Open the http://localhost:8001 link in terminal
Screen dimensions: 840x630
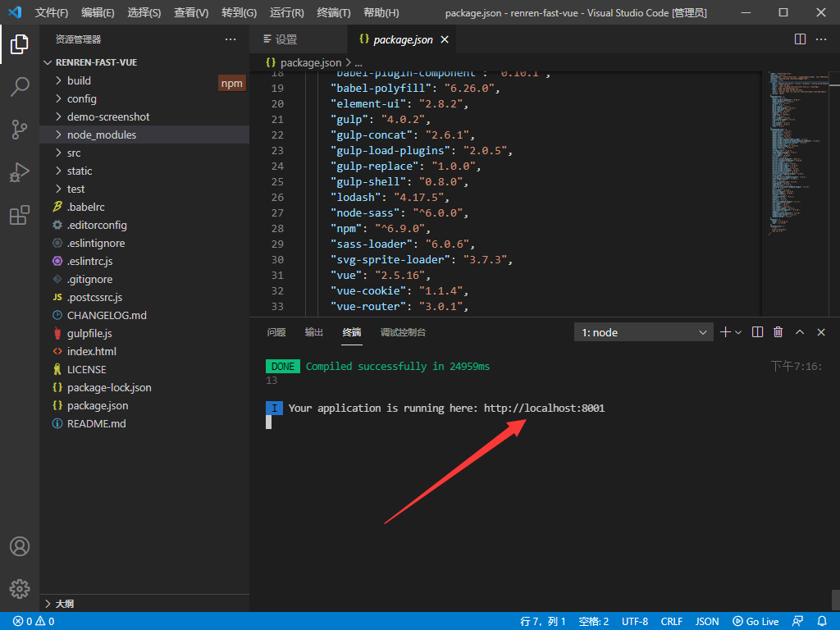click(545, 409)
